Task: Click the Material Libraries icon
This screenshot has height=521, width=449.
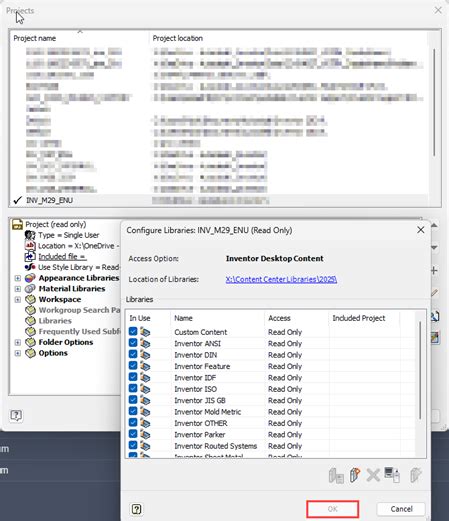Action: pyautogui.click(x=30, y=288)
